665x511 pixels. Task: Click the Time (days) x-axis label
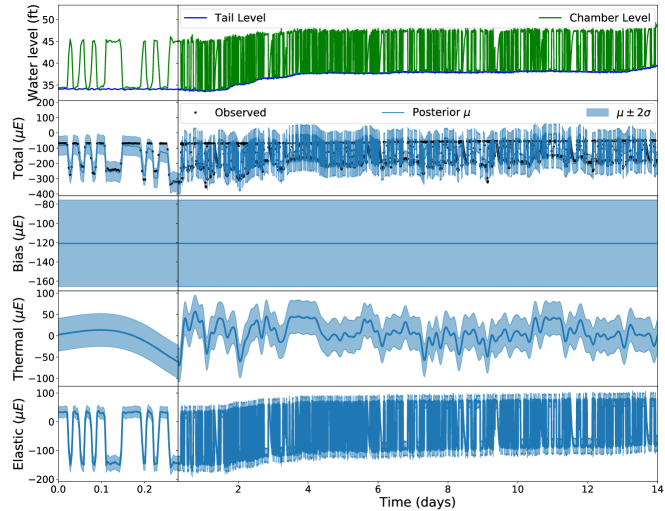pos(417,502)
